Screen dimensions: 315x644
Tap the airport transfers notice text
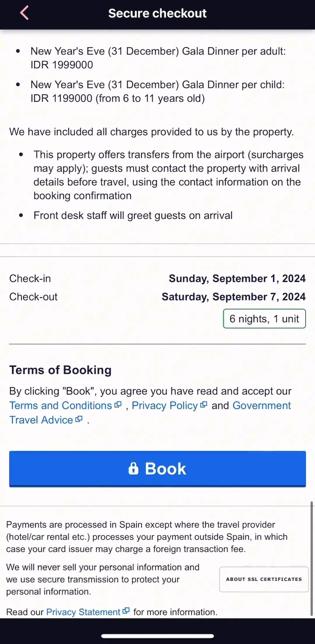pos(169,175)
